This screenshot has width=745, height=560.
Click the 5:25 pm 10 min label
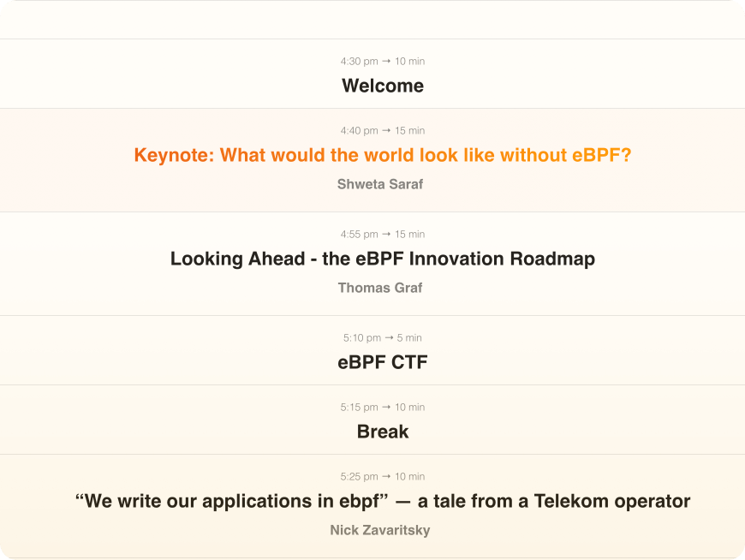tap(383, 476)
